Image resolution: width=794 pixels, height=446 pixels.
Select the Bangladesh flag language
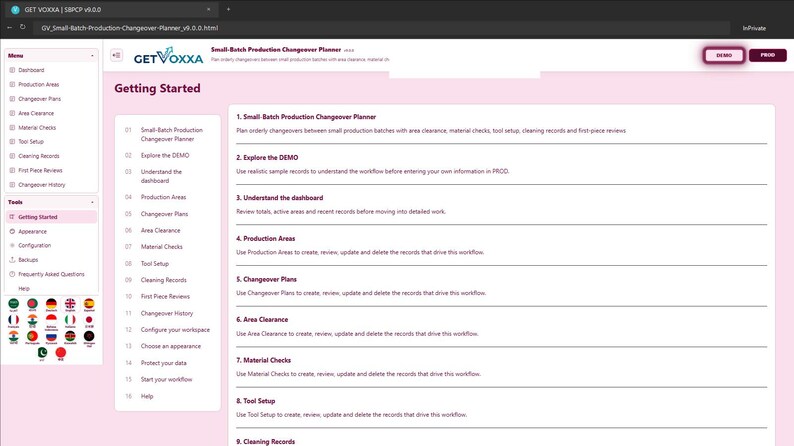[32, 304]
